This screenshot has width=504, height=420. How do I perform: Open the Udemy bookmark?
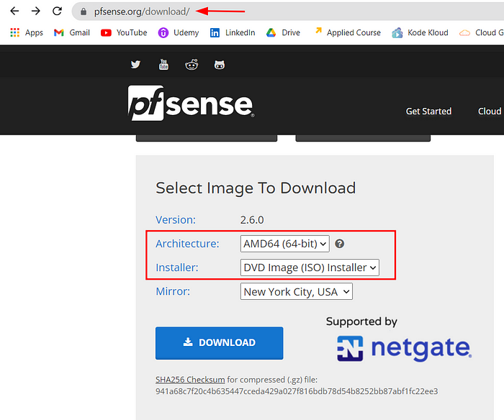(x=179, y=32)
